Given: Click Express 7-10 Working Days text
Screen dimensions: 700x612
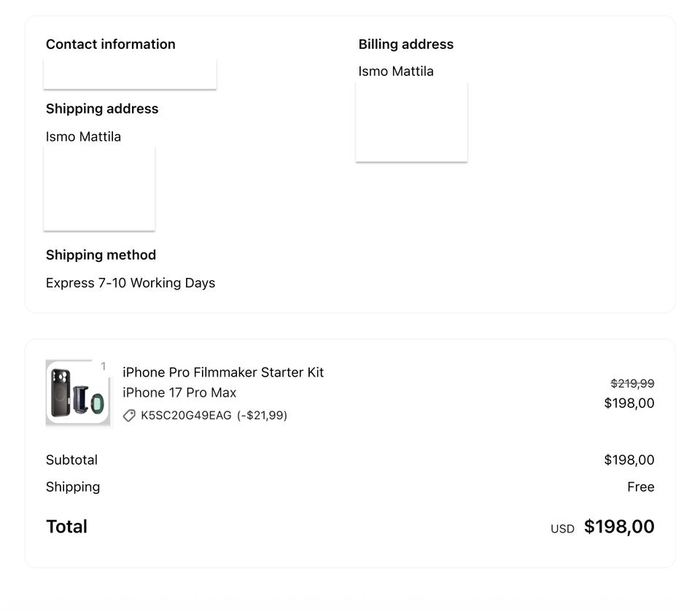Looking at the screenshot, I should (131, 283).
